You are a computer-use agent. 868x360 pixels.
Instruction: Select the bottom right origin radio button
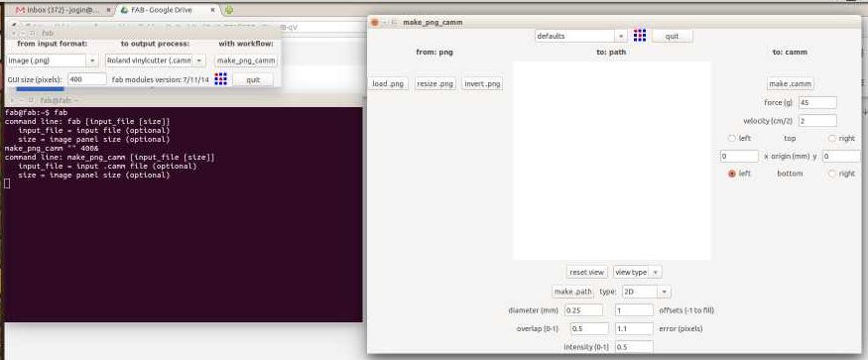click(x=832, y=174)
